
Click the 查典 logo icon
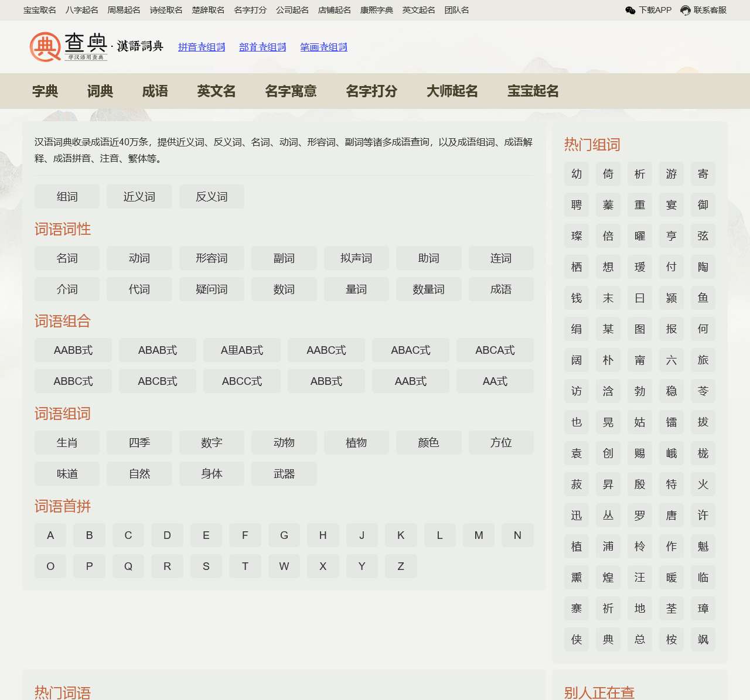(46, 47)
